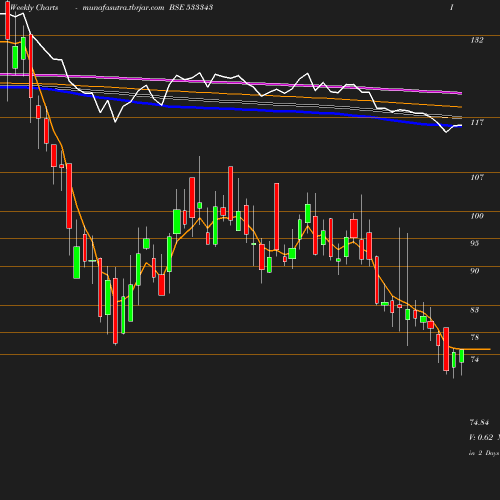Click the last green candle on the right

pos(462,356)
